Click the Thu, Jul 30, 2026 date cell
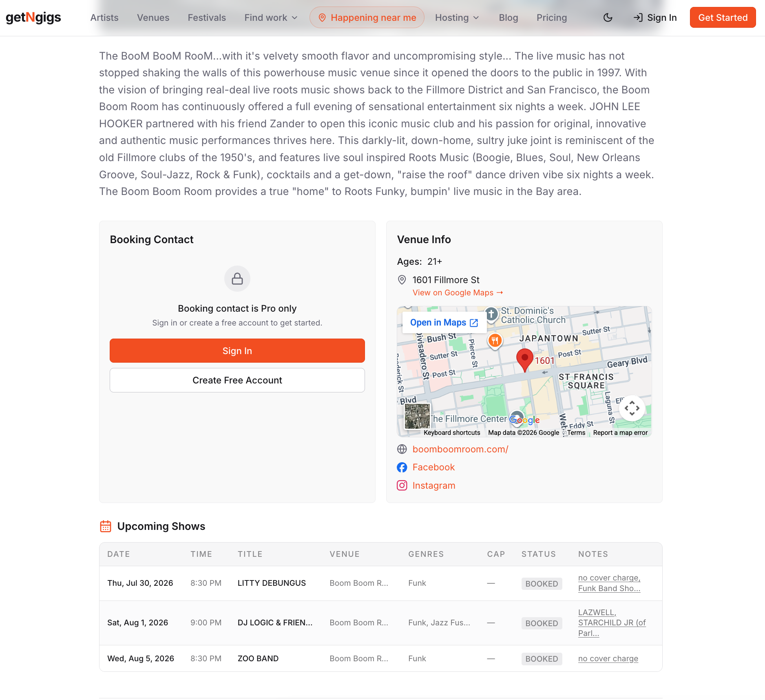The height and width of the screenshot is (700, 765). coord(140,583)
